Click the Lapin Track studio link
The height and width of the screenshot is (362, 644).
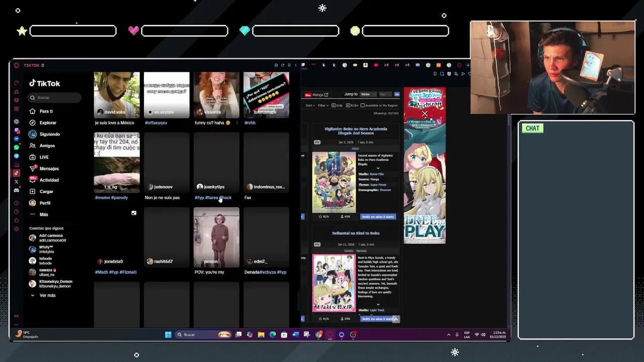pos(377,310)
